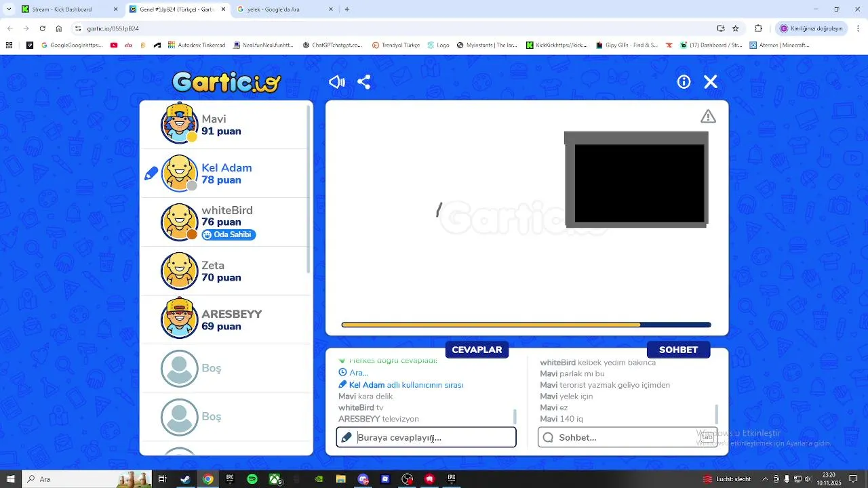Close the Gartic.io browser tab

(223, 9)
